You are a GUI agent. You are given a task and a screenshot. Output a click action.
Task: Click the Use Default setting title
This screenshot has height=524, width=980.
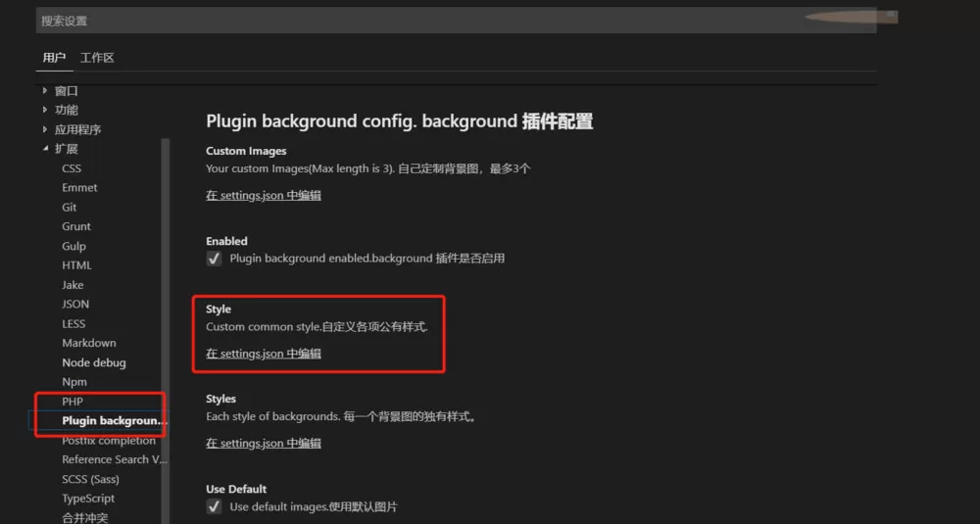point(236,489)
